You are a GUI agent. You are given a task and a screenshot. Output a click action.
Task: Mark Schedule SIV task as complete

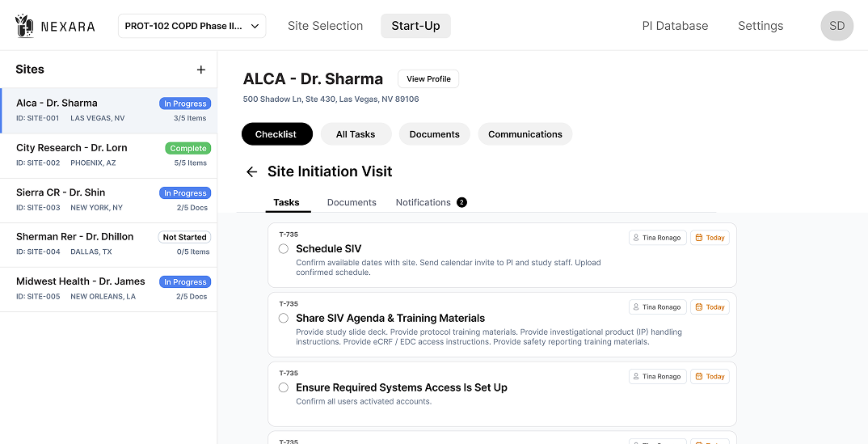[284, 249]
